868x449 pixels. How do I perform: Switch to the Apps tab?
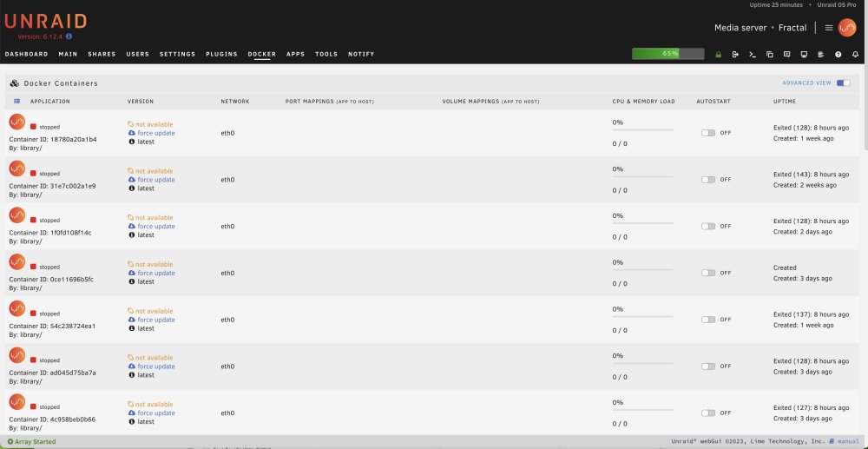[296, 54]
